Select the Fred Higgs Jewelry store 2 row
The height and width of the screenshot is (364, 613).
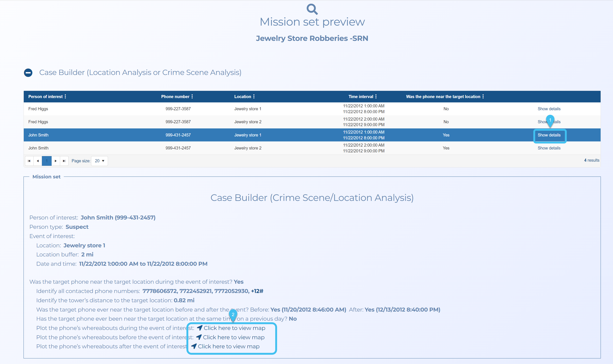tap(248, 122)
